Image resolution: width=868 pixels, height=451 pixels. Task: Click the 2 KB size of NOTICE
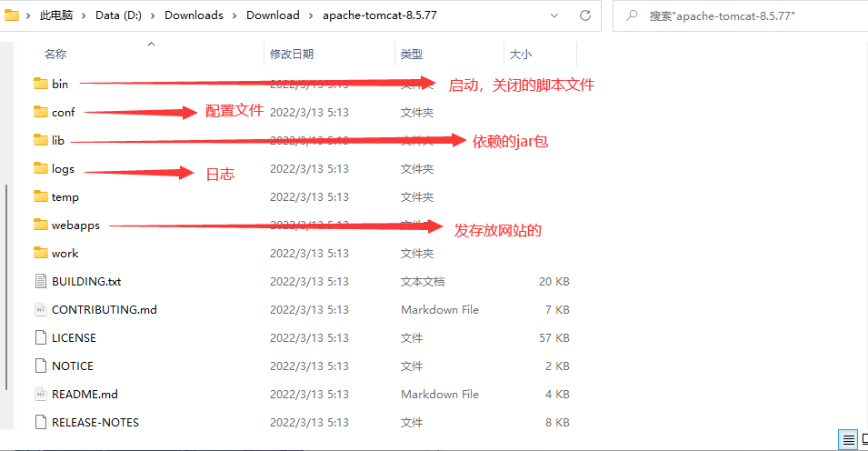557,366
